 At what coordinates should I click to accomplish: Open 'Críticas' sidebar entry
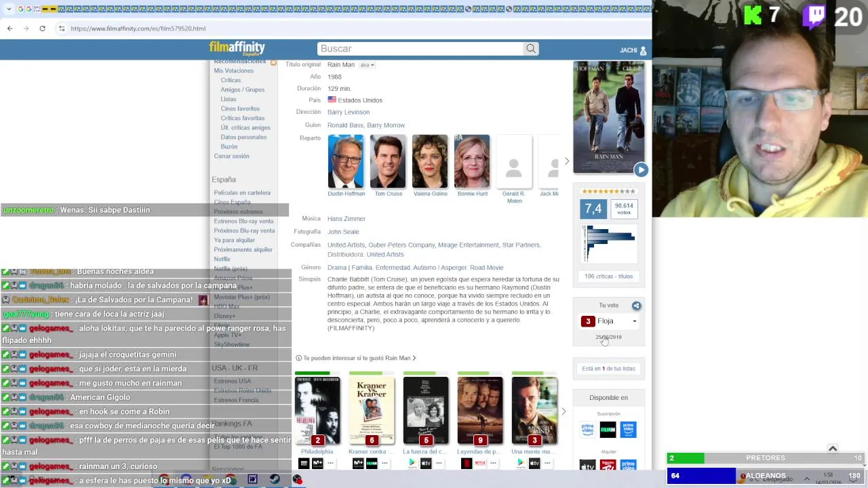[x=231, y=80]
